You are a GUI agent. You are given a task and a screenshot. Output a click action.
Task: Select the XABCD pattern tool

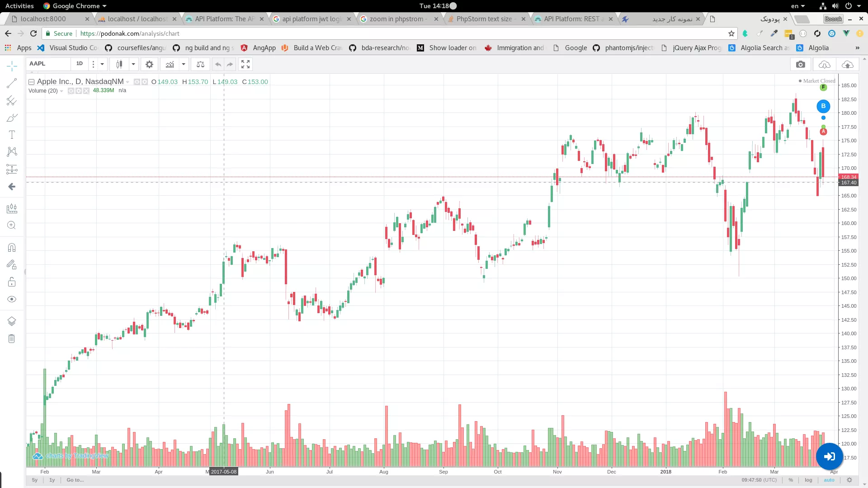coord(12,152)
